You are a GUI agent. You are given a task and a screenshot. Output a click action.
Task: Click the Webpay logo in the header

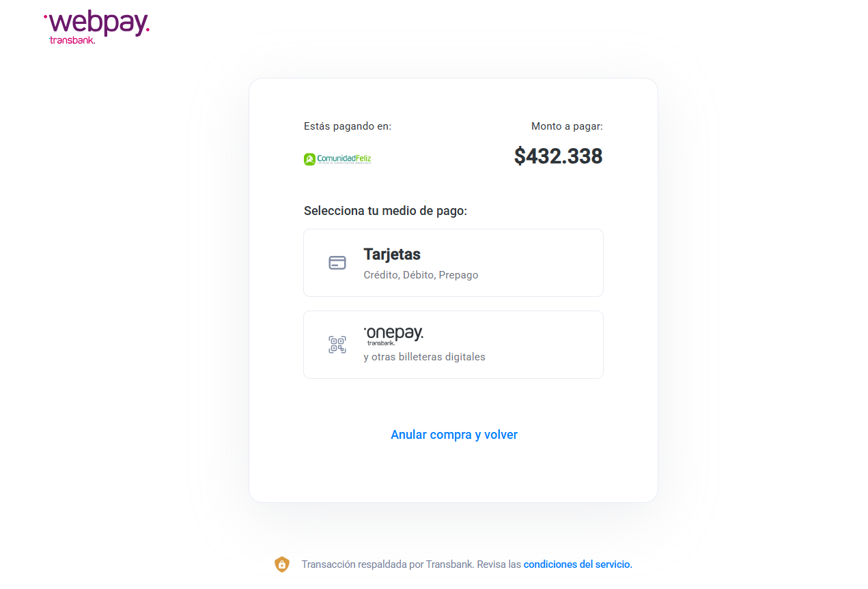click(96, 23)
